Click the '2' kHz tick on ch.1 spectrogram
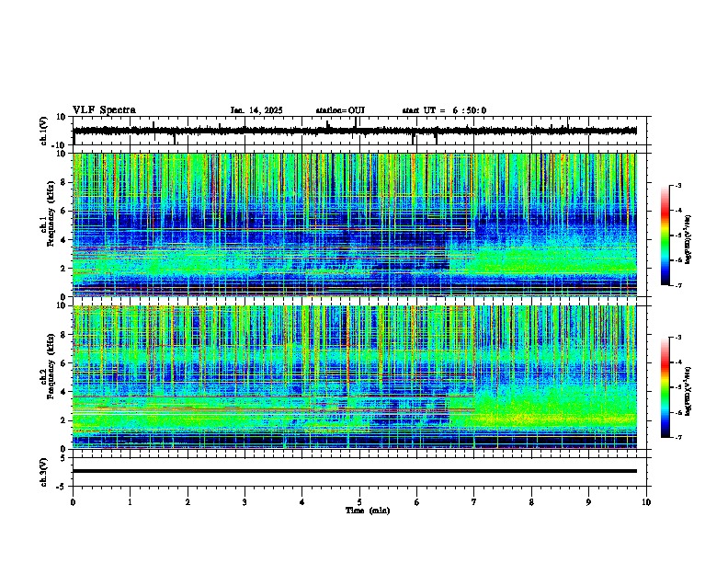The height and width of the screenshot is (563, 728). pyautogui.click(x=64, y=269)
